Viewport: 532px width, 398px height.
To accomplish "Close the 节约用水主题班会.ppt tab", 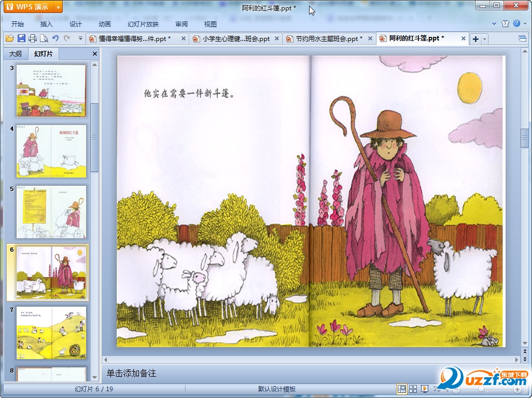I will point(370,38).
